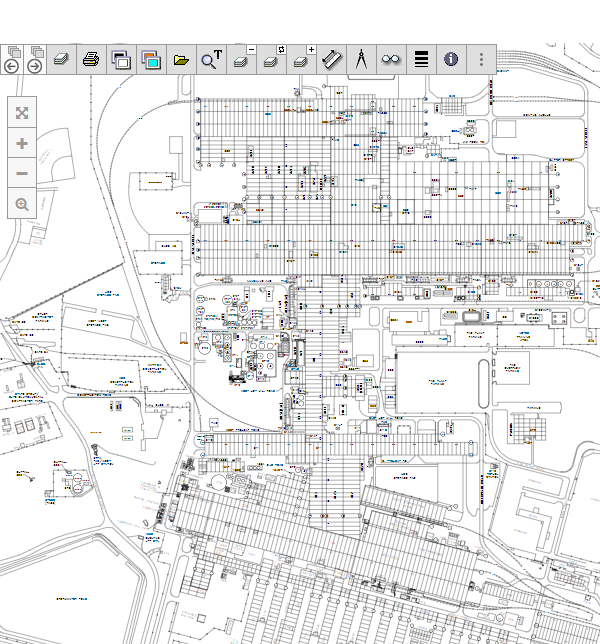Open the three-dot overflow menu
The image size is (600, 644).
[481, 59]
